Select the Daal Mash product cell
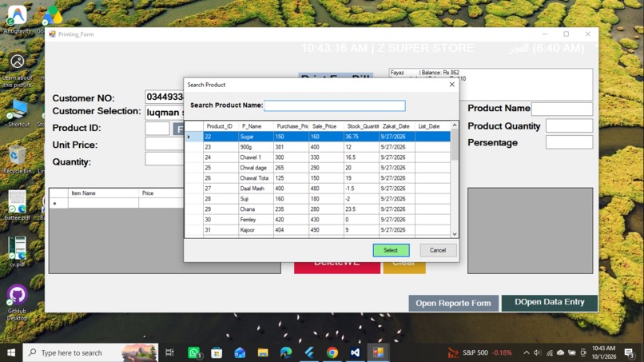Screen dimensions: 644x362 point(256,188)
